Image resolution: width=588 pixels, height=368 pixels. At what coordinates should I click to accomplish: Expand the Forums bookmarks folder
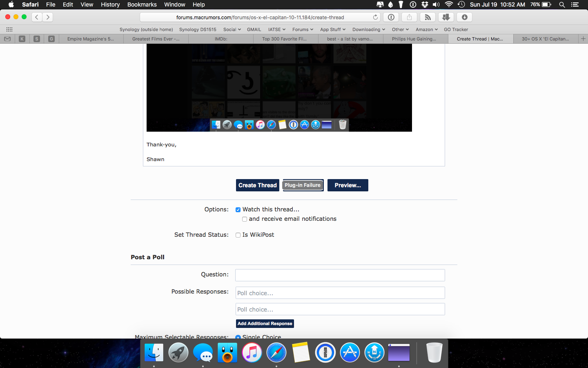(303, 29)
